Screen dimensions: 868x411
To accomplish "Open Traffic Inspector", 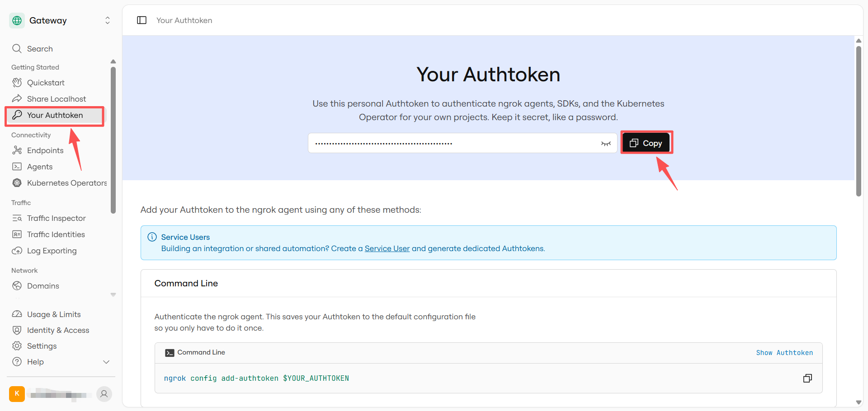I will [57, 218].
